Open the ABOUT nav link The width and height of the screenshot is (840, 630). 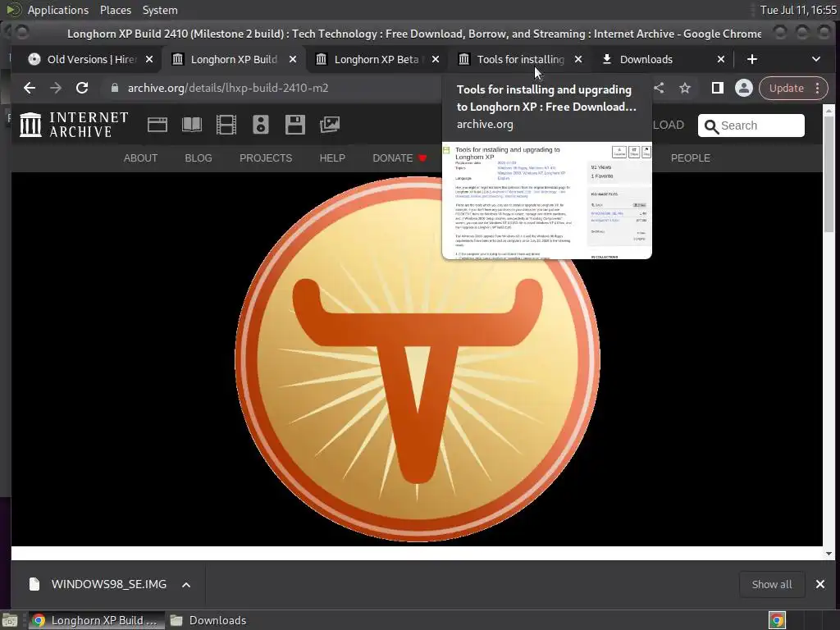coord(140,158)
